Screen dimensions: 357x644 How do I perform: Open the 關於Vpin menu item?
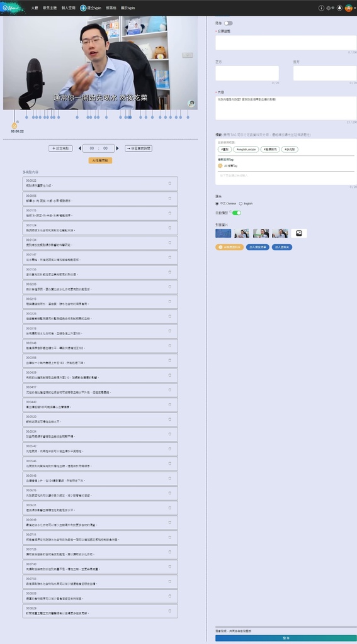click(127, 8)
